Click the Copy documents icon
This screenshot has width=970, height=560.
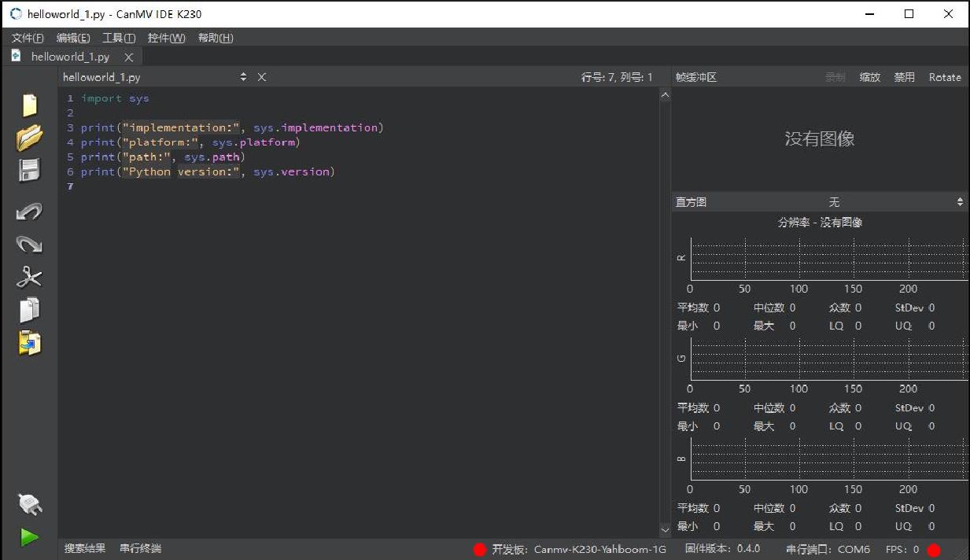[29, 310]
